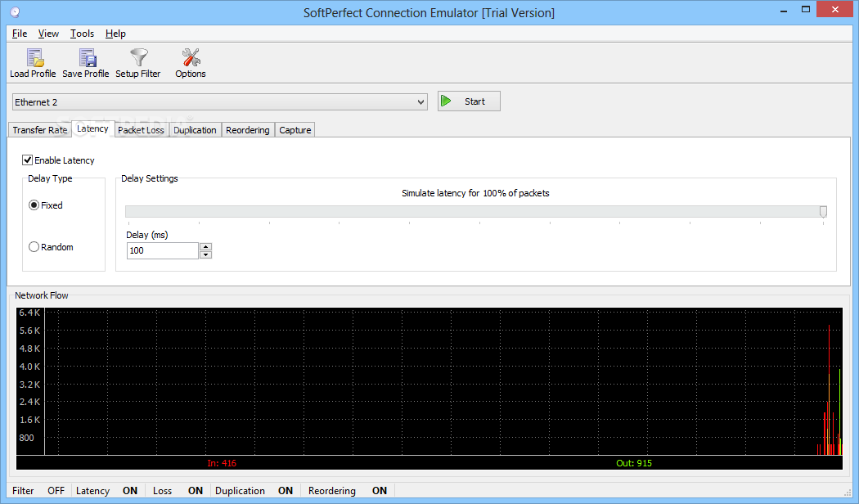This screenshot has width=859, height=504.
Task: Close the Connection Emulator window
Action: click(x=835, y=9)
